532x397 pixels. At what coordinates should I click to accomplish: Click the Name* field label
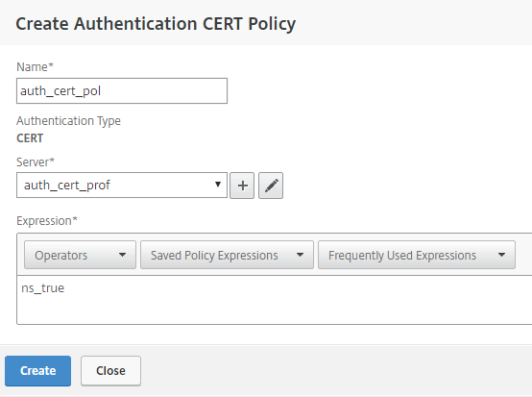(x=35, y=67)
